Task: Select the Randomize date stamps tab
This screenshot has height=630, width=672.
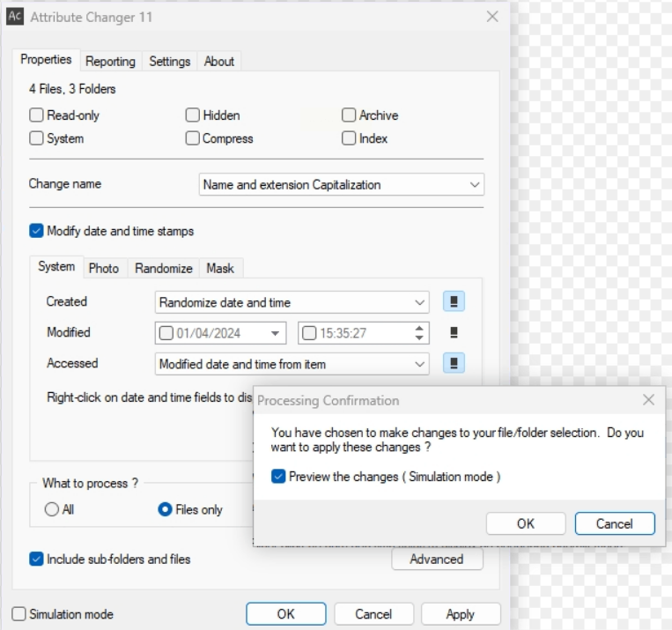Action: pos(164,269)
